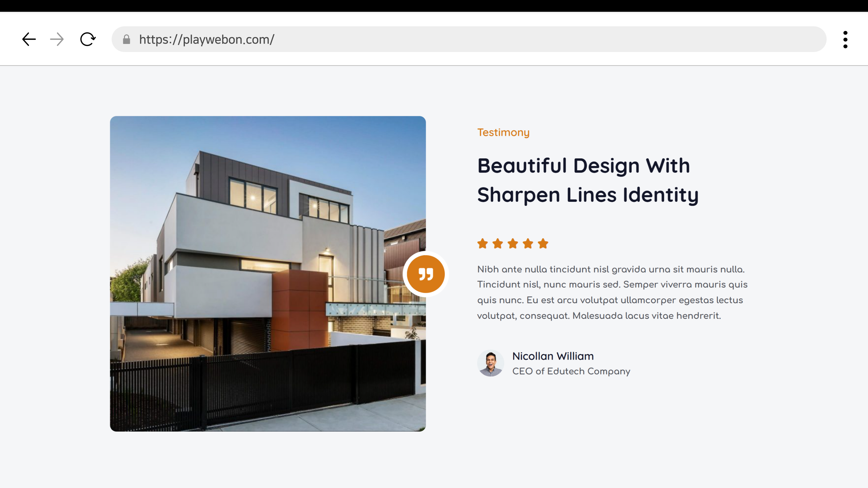Click the fourth rating star
The height and width of the screenshot is (488, 868).
(x=528, y=243)
